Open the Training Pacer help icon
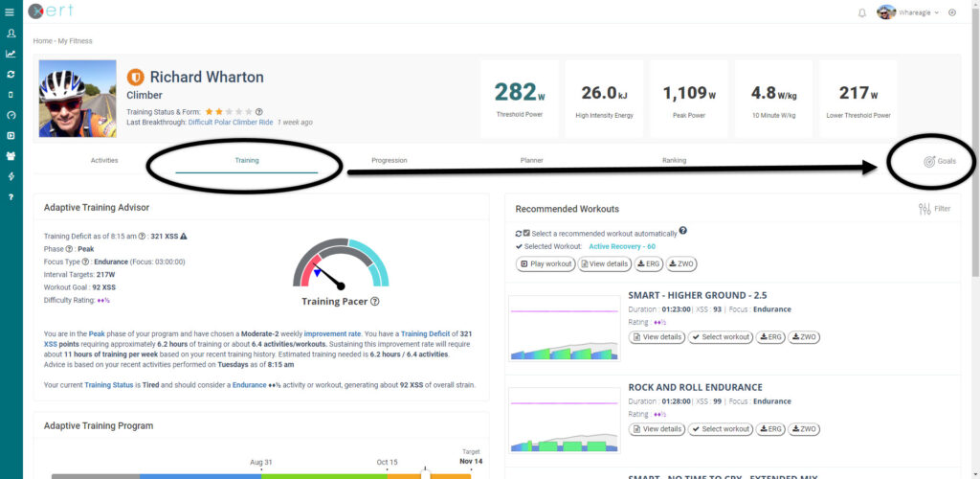Viewport: 980px width, 479px height. click(375, 302)
